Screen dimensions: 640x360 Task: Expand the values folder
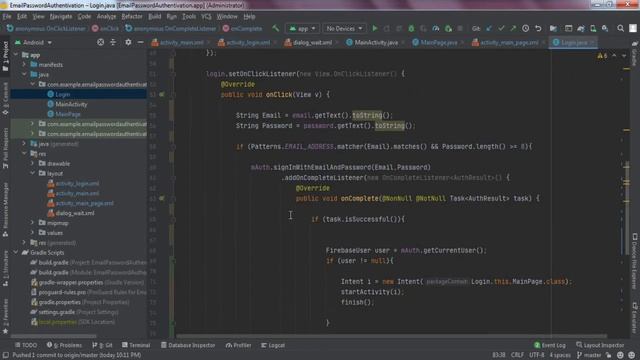coord(32,233)
